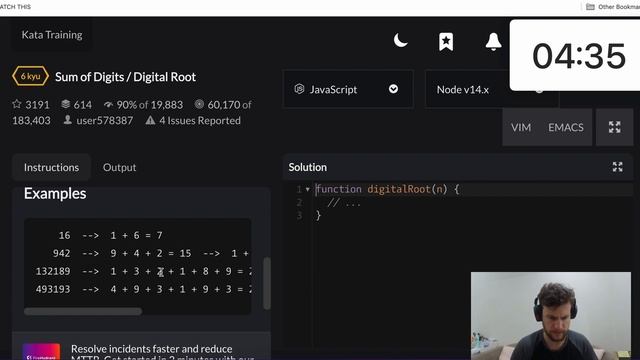Image resolution: width=640 pixels, height=360 pixels.
Task: Collapse the function fold arrow on line 1
Action: 308,189
